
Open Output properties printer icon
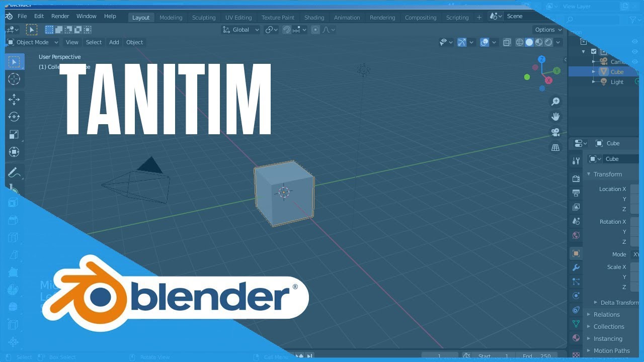point(576,193)
